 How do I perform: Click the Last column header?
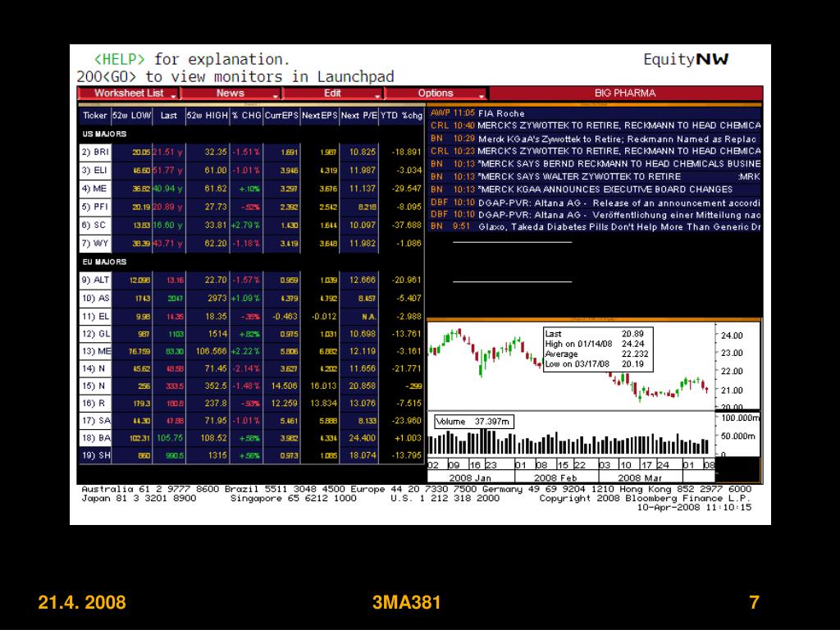click(x=169, y=115)
